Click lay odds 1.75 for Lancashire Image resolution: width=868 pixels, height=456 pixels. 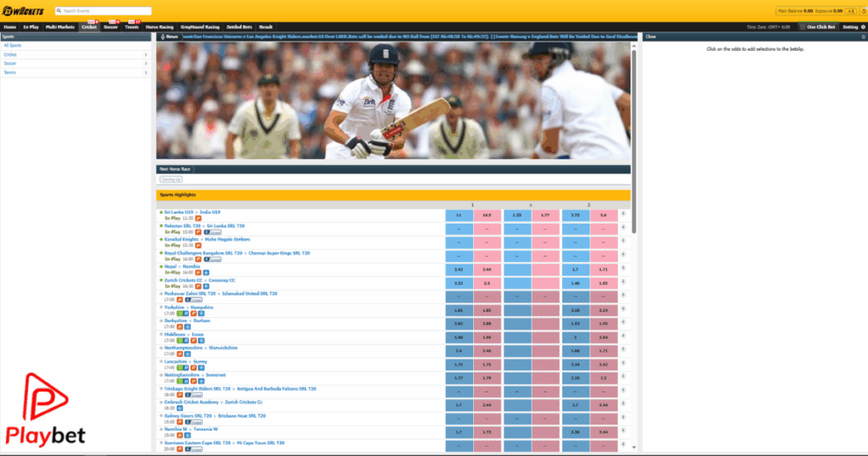(x=487, y=364)
